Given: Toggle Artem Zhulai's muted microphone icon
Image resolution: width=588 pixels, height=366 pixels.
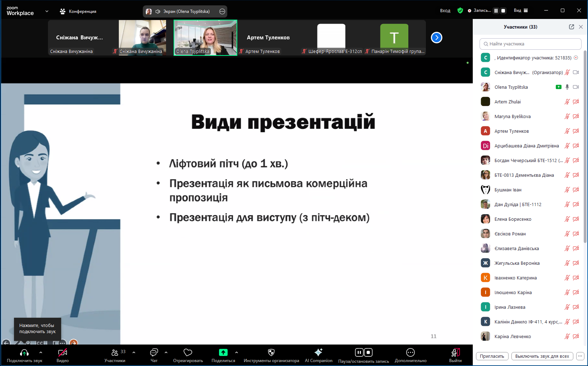Looking at the screenshot, I should pos(567,102).
